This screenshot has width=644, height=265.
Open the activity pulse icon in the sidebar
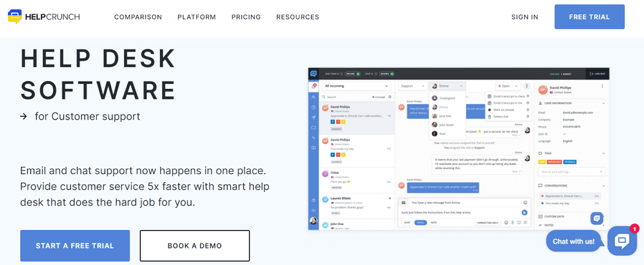tap(313, 138)
